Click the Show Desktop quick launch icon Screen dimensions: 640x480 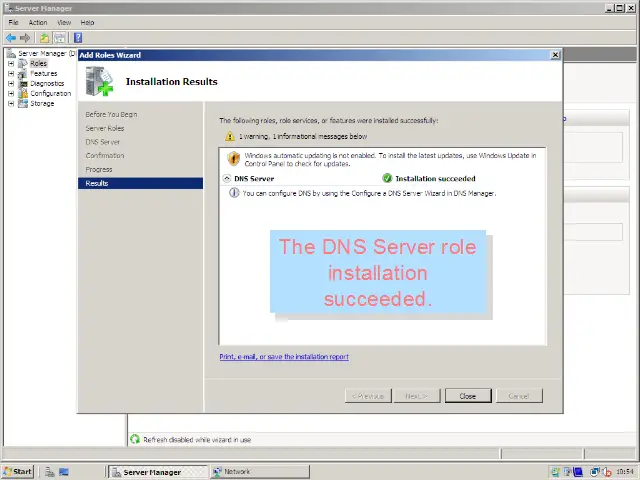pyautogui.click(x=64, y=472)
